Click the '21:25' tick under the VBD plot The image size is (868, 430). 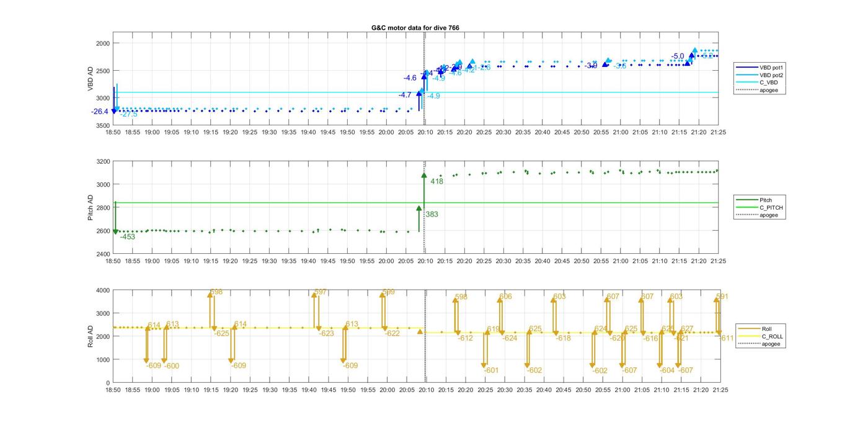(719, 132)
